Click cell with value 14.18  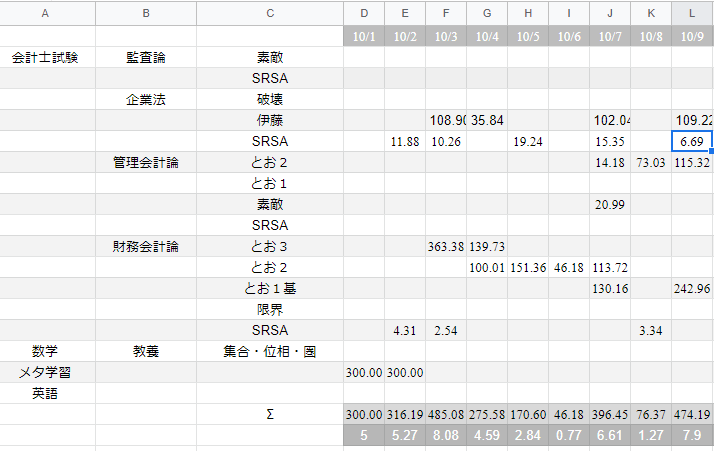pyautogui.click(x=610, y=162)
